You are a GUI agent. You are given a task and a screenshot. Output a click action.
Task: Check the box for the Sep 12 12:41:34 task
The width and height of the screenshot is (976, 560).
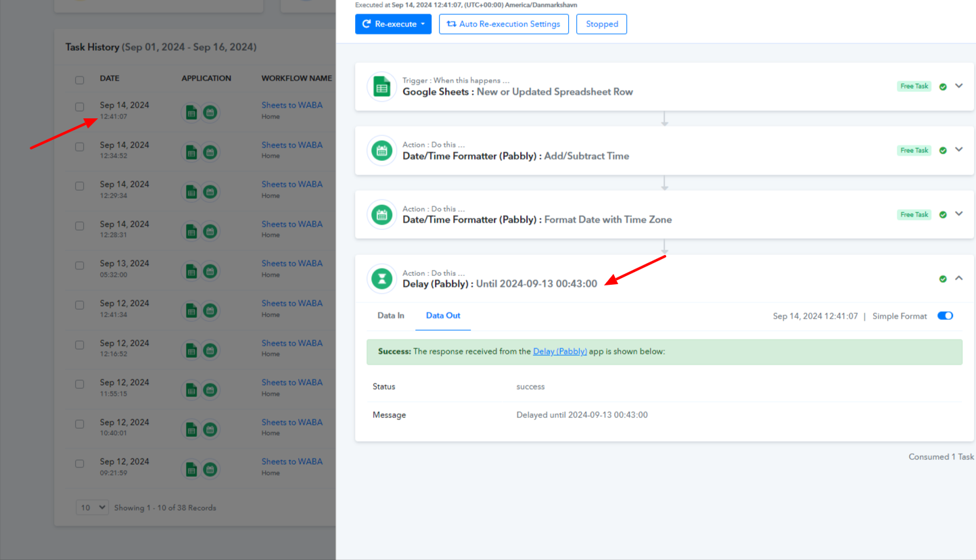[x=80, y=305]
